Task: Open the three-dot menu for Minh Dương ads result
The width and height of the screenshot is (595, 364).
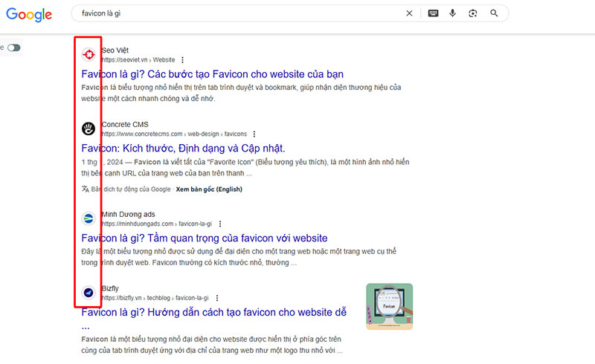Action: pyautogui.click(x=220, y=224)
